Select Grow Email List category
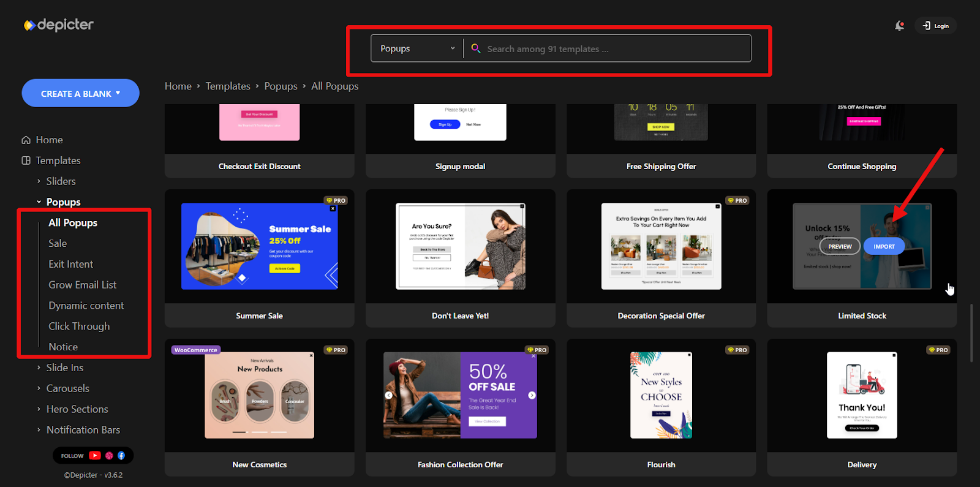The image size is (980, 487). (x=83, y=285)
